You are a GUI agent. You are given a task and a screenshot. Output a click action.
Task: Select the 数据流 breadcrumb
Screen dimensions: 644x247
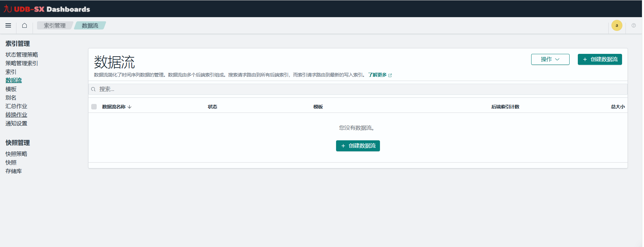[90, 25]
